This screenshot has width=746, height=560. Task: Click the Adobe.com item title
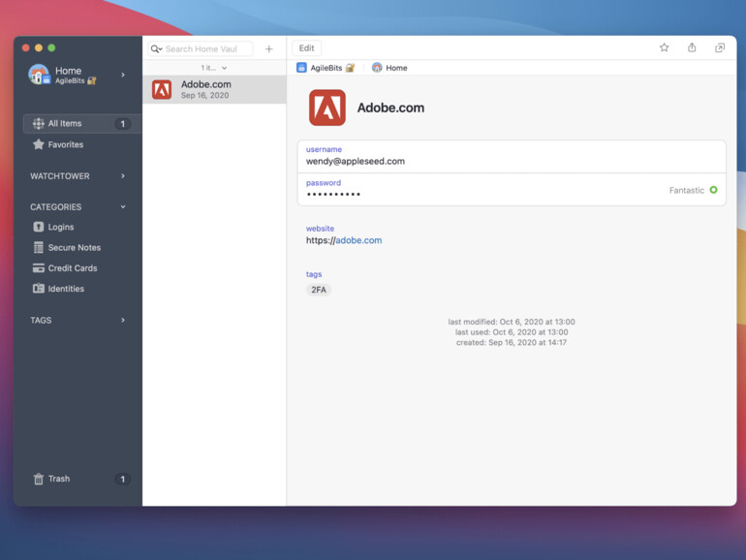pyautogui.click(x=390, y=108)
